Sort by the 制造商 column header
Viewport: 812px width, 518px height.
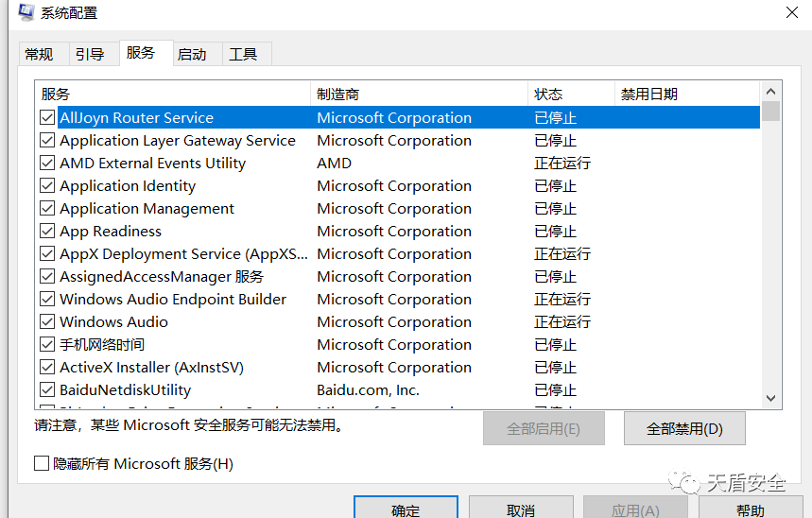(419, 95)
